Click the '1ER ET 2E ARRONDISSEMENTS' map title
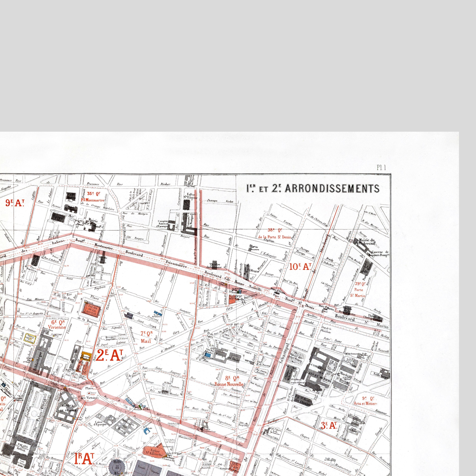476x476 pixels. tap(313, 188)
